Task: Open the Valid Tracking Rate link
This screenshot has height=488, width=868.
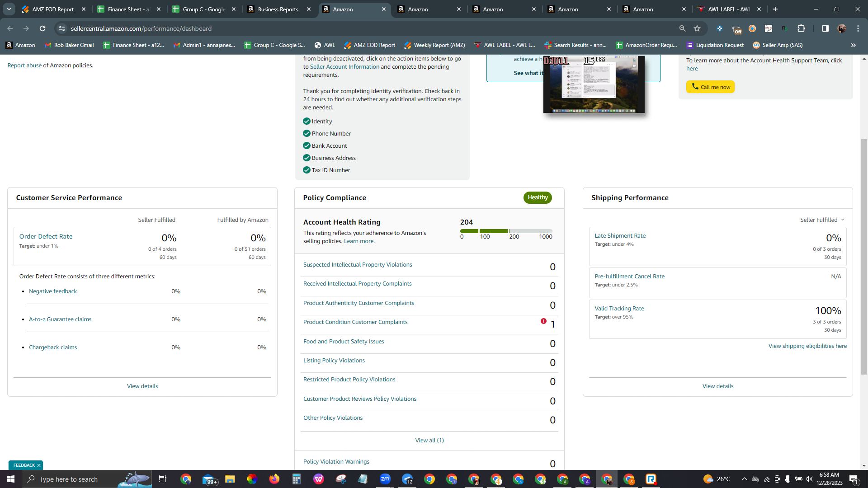Action: (x=619, y=309)
